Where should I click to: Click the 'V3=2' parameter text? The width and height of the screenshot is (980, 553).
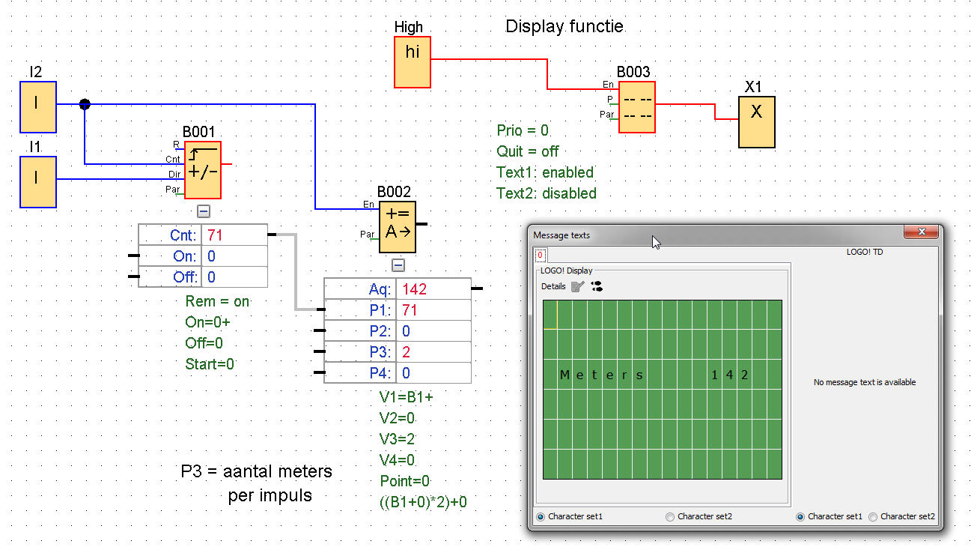398,439
